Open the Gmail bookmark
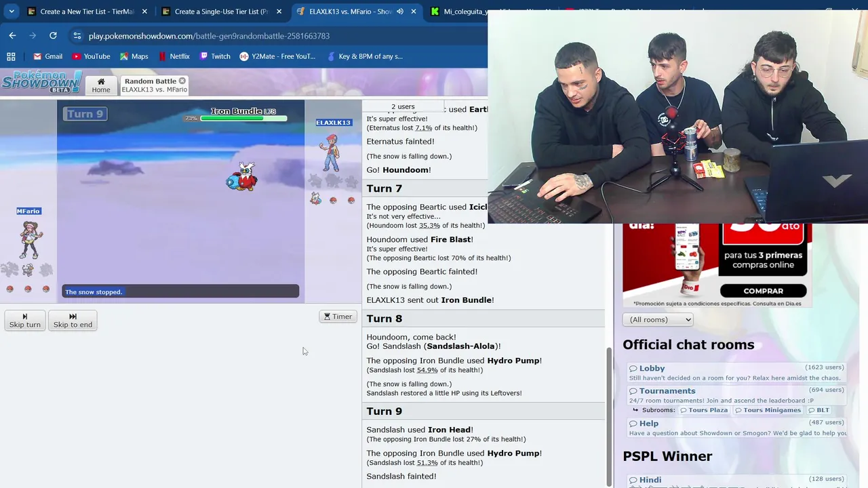This screenshot has width=868, height=488. click(48, 56)
